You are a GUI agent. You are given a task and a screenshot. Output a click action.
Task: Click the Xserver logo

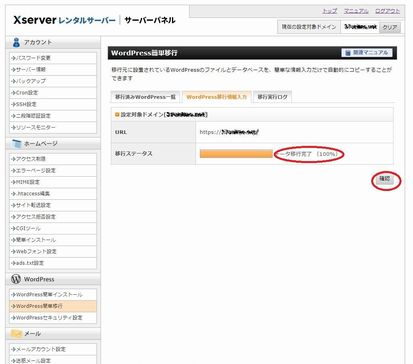[35, 20]
